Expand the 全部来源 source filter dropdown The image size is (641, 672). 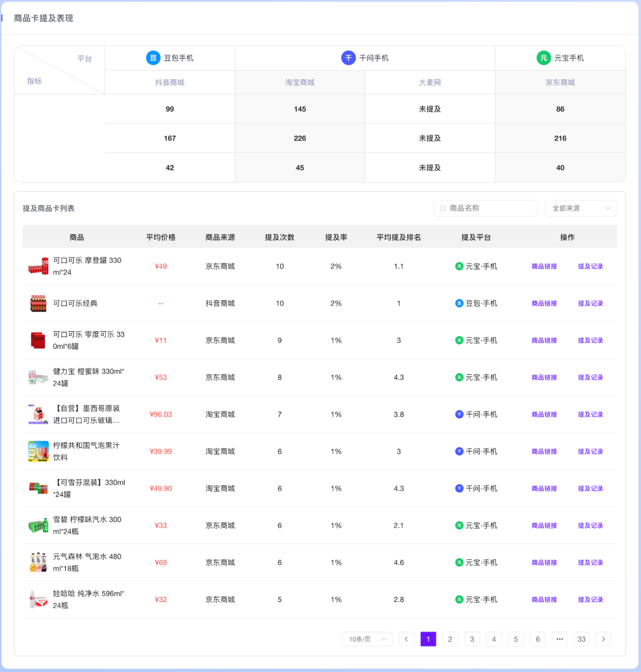tap(580, 208)
